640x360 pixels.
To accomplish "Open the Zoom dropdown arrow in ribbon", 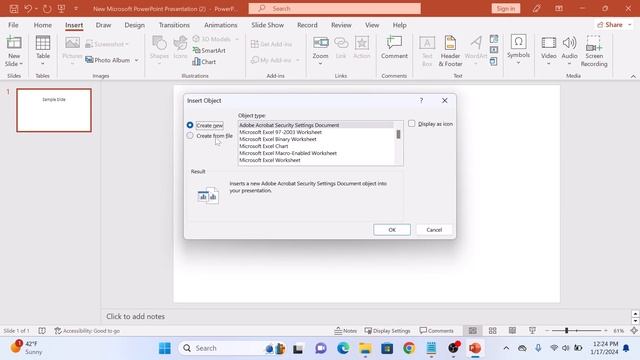I will (x=320, y=63).
